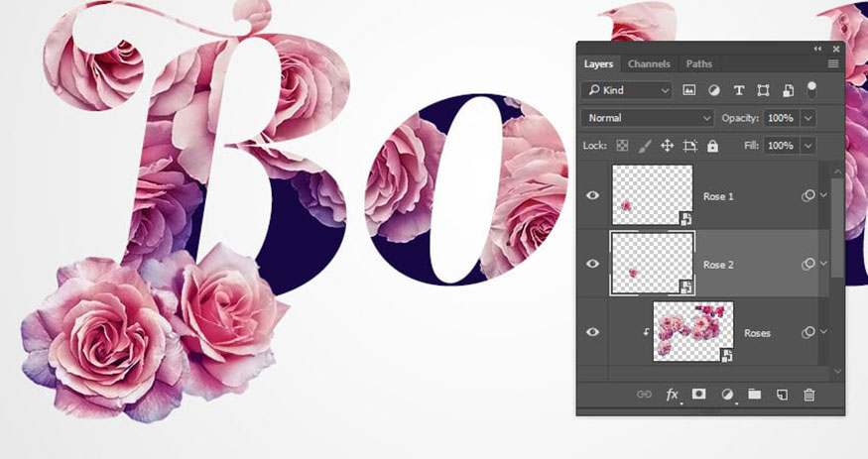Select the Rose 2 layer thumbnail

point(652,263)
